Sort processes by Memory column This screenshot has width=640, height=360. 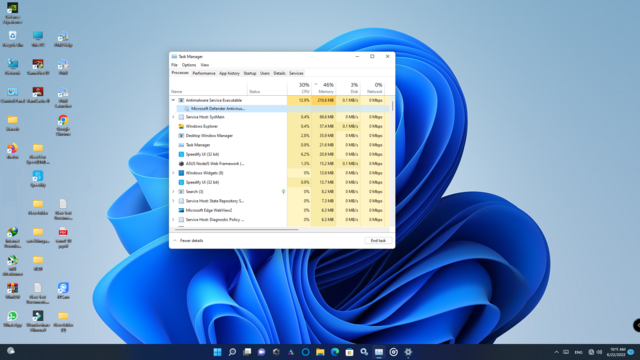point(324,88)
